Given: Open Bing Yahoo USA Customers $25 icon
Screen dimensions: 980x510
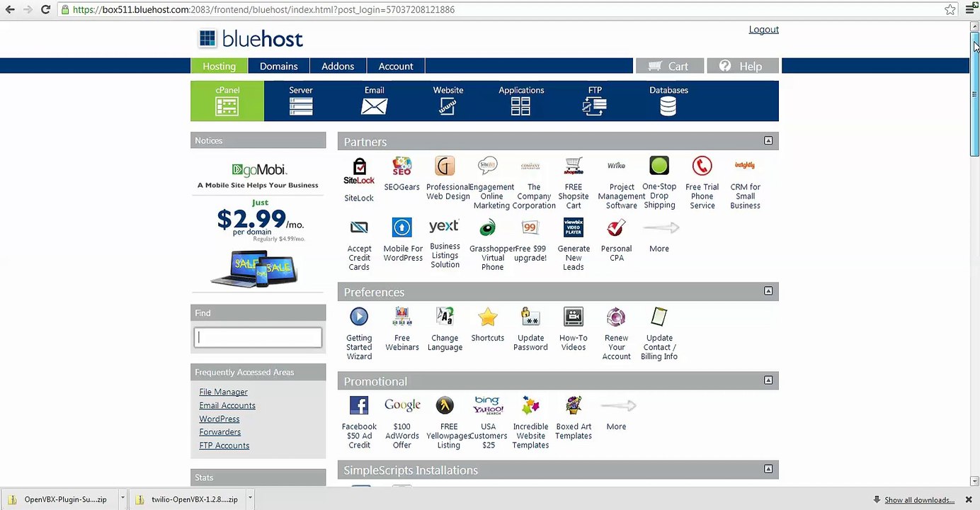Looking at the screenshot, I should click(488, 405).
